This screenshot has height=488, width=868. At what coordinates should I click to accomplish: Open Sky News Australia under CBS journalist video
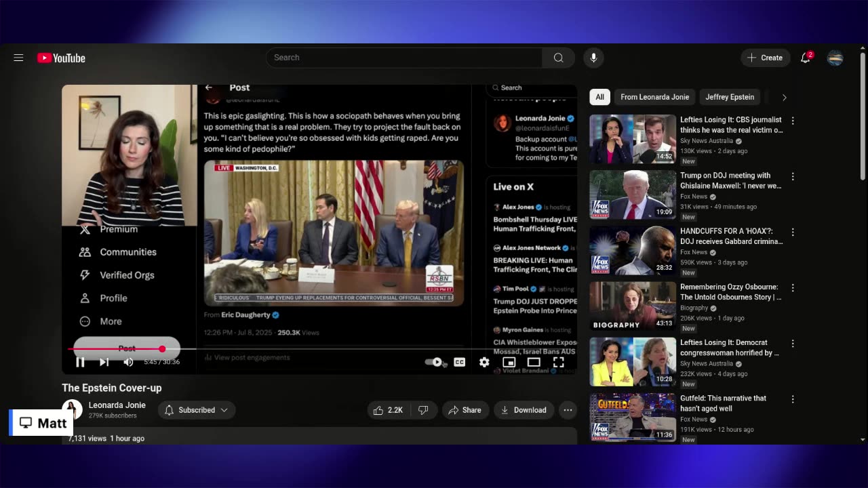click(707, 141)
